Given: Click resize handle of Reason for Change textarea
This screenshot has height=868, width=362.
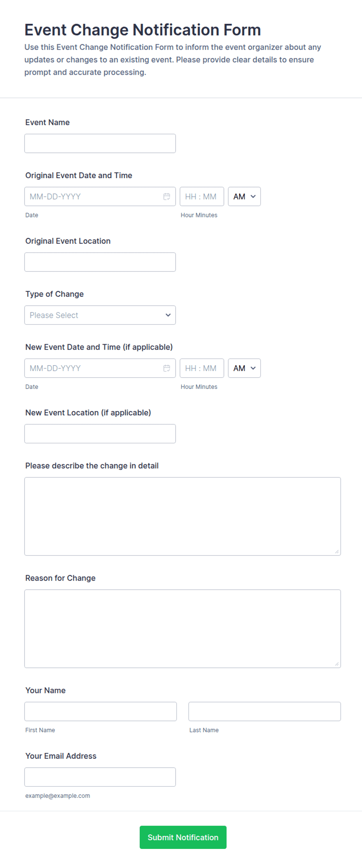Looking at the screenshot, I should pos(337,664).
